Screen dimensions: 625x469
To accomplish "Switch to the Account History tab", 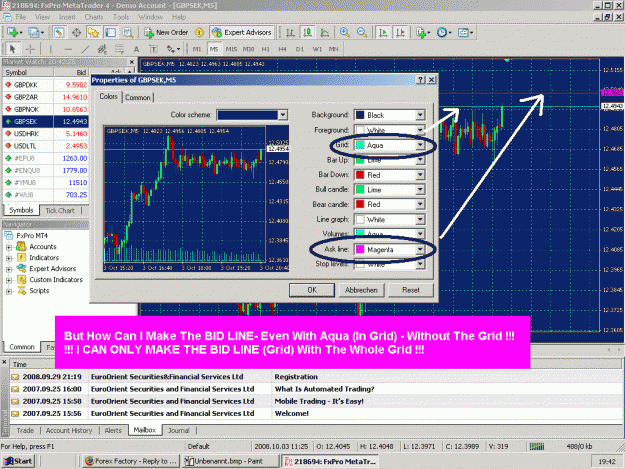I will pos(69,430).
